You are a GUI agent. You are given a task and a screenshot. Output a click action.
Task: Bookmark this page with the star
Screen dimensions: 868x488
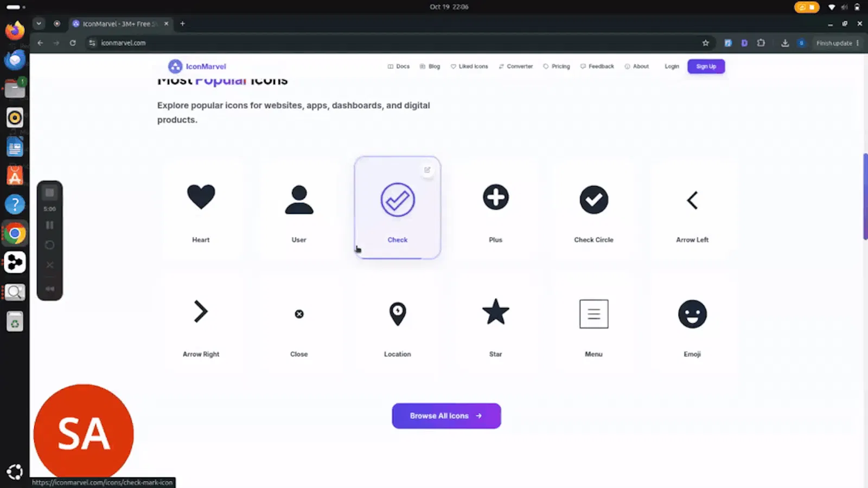pos(705,43)
